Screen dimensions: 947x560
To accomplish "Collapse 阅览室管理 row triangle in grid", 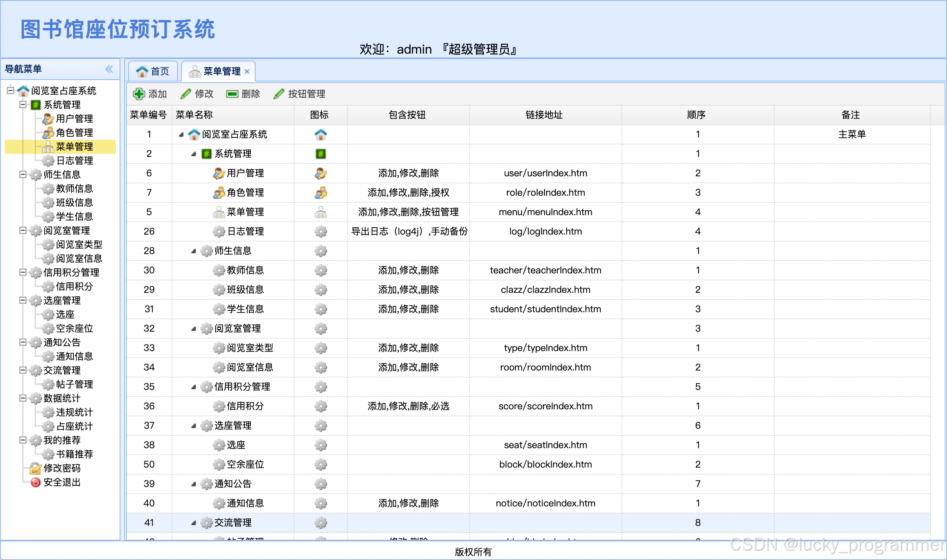I will pos(193,329).
